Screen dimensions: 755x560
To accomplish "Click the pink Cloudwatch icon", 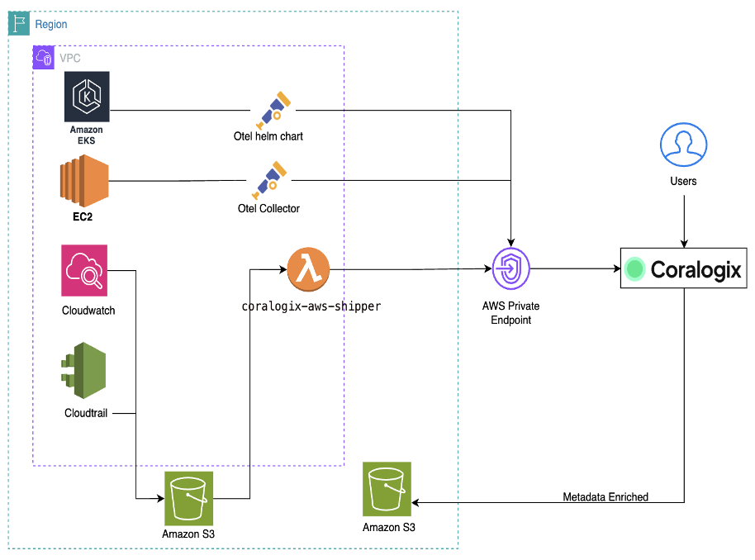I will point(87,270).
